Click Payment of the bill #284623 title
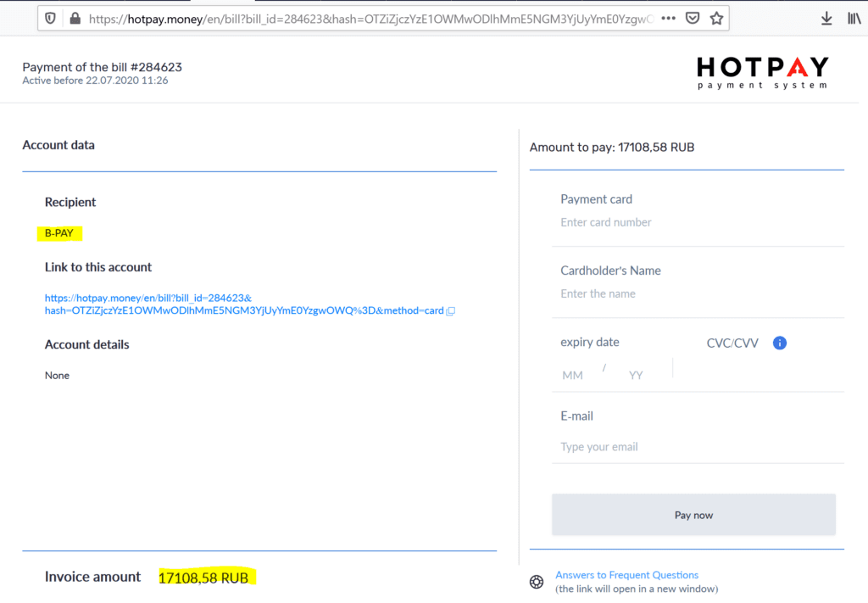 coord(102,67)
